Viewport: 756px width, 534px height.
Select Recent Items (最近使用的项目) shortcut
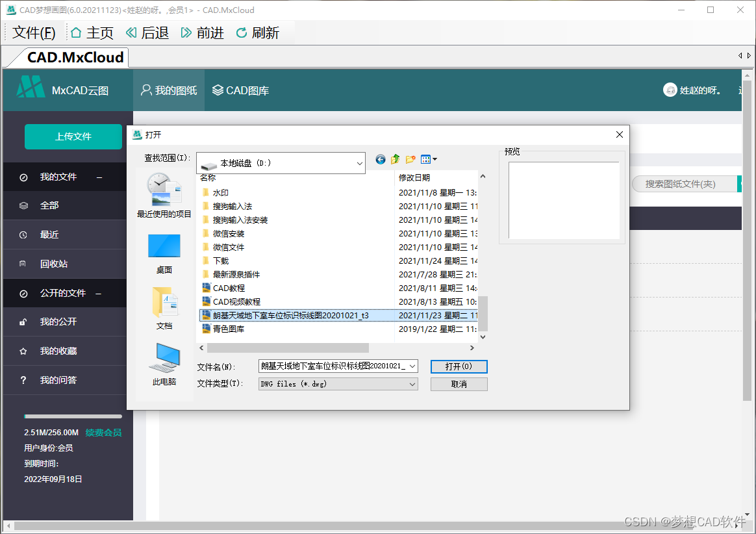point(164,196)
